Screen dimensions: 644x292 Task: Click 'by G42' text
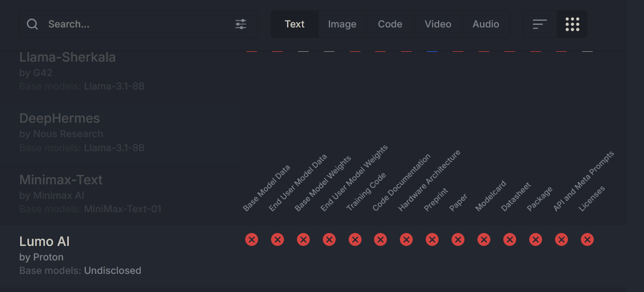[36, 72]
